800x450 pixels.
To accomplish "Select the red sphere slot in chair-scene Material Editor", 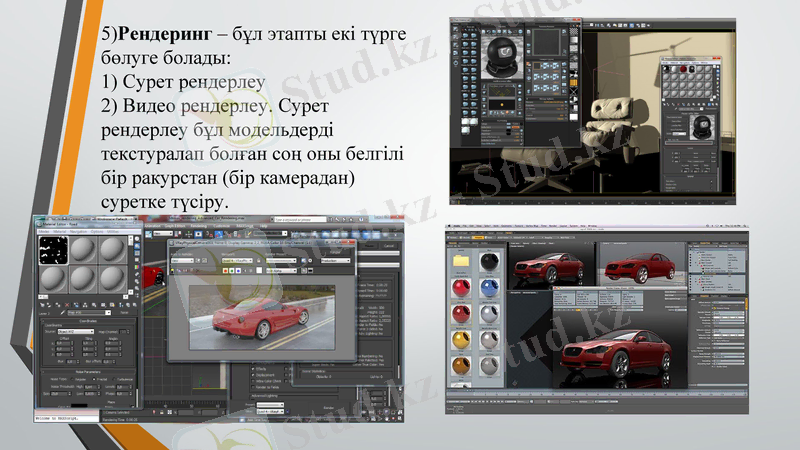I will coord(683,69).
